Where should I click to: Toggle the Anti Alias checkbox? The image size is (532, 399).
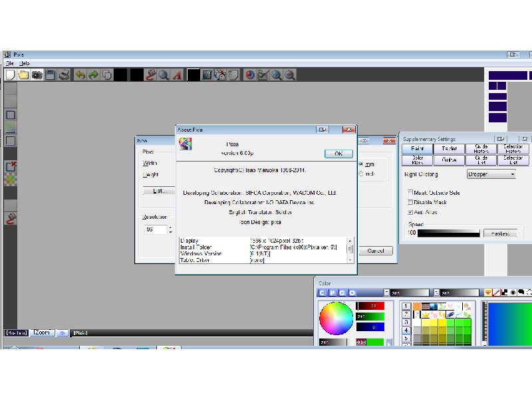point(410,212)
